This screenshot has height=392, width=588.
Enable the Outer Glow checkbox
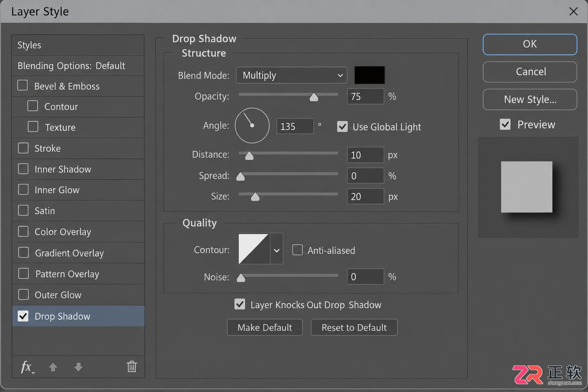click(x=23, y=294)
